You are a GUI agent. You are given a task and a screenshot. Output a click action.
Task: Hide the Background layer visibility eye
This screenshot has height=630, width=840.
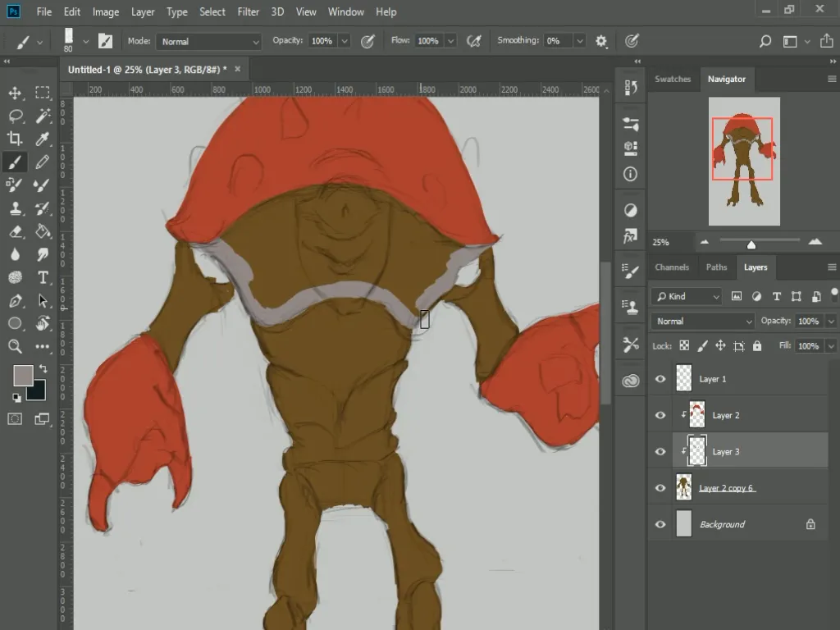[x=660, y=524]
